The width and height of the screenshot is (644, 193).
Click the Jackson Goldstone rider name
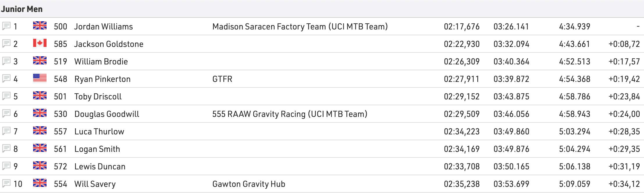point(109,44)
